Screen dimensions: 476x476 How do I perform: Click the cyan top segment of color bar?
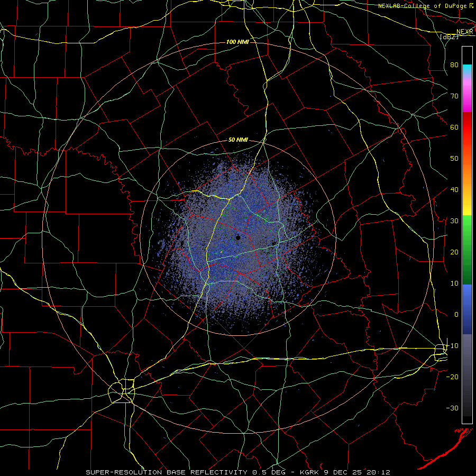[467, 69]
